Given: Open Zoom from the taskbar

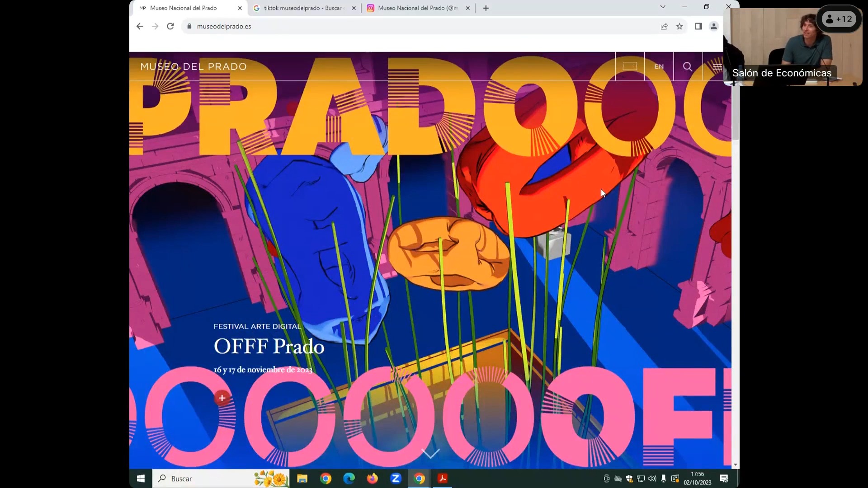Looking at the screenshot, I should click(x=396, y=479).
